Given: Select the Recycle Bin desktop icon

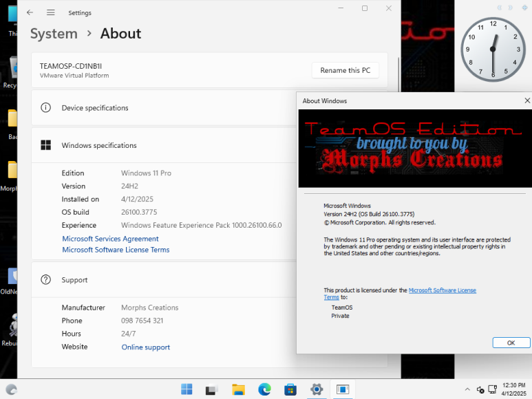Looking at the screenshot, I should [10, 72].
